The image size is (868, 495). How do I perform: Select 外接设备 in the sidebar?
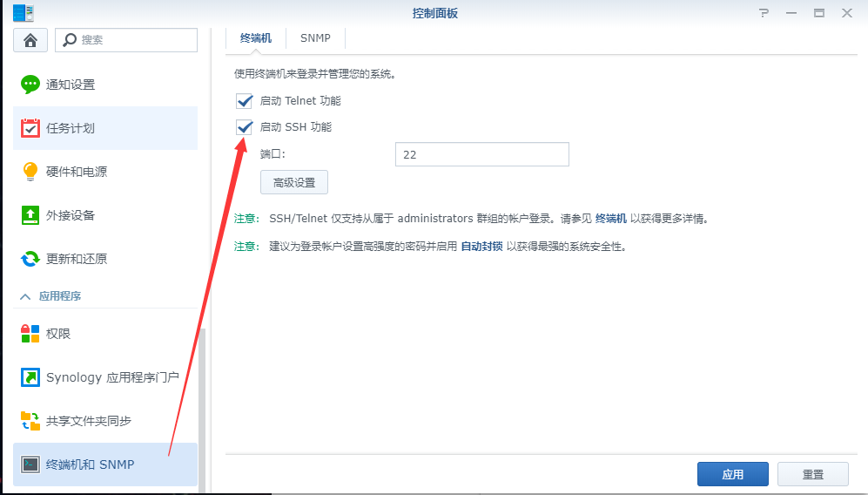[105, 215]
